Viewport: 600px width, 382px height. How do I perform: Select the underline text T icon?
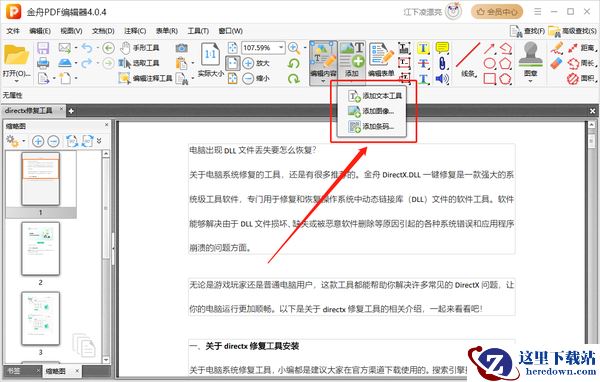click(x=423, y=79)
